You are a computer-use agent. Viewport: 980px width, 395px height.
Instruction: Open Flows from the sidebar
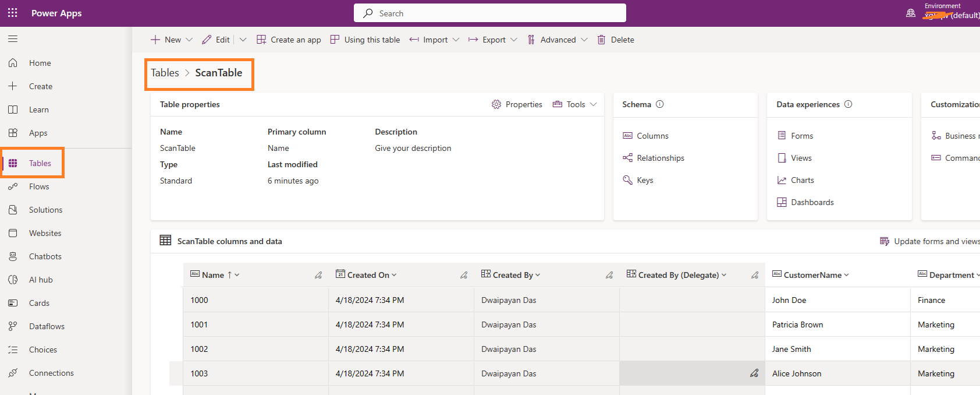click(x=39, y=186)
